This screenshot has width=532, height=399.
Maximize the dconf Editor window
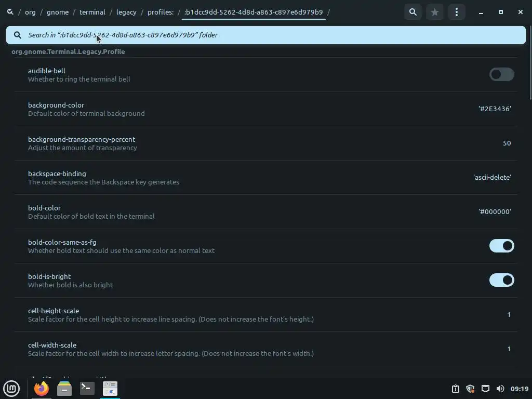point(500,12)
